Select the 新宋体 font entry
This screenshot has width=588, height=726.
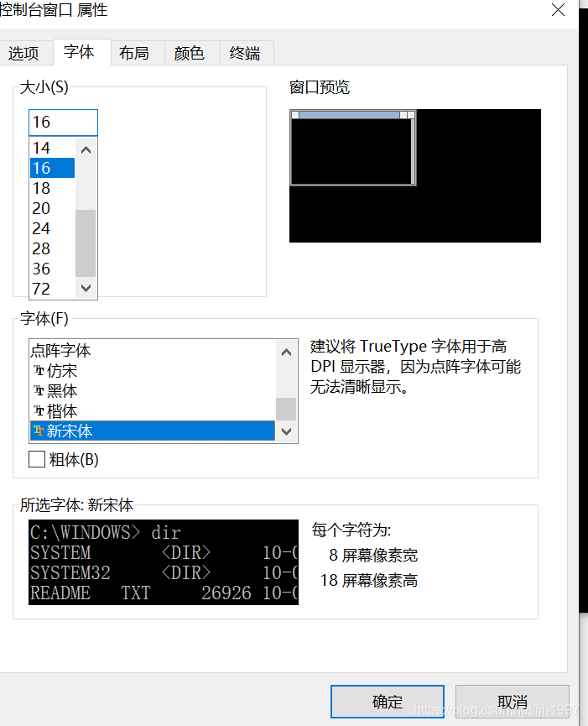(153, 431)
